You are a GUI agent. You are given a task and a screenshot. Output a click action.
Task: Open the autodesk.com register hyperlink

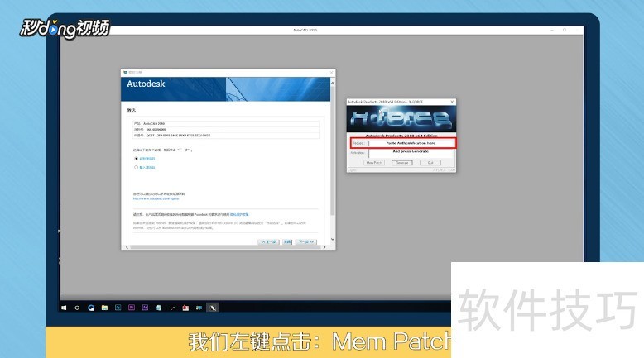pyautogui.click(x=156, y=198)
